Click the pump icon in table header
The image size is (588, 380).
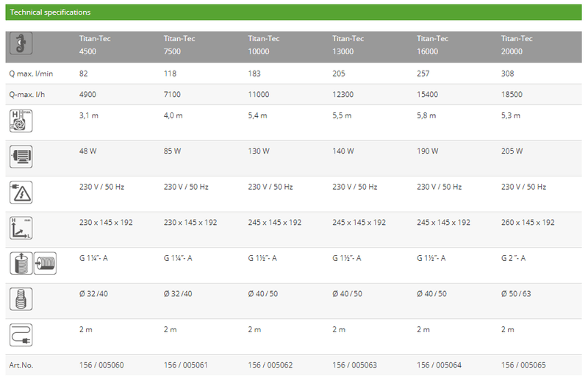pyautogui.click(x=20, y=46)
